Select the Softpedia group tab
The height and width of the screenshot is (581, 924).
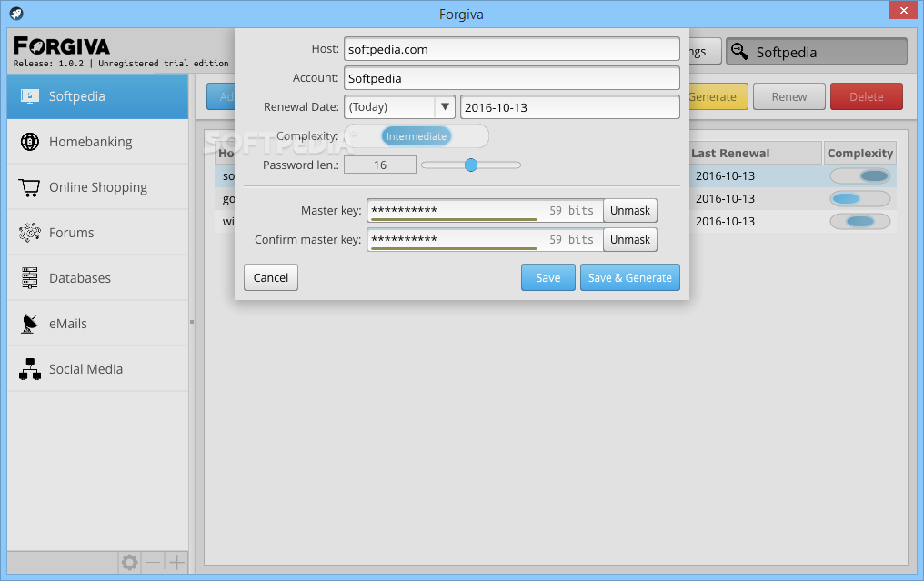tap(98, 96)
